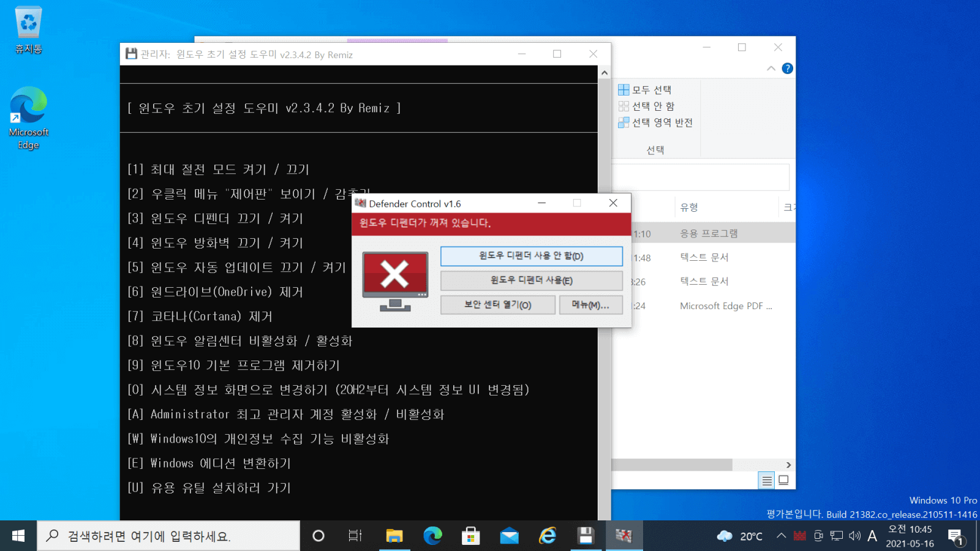980x551 pixels.
Task: Click the red 윈도우 디펜더가 꺼져 있습니다 banner
Action: point(491,223)
